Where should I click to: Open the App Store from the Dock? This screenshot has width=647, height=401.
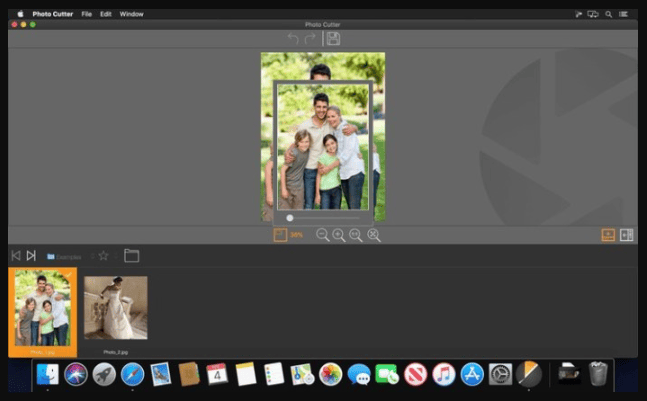click(472, 374)
